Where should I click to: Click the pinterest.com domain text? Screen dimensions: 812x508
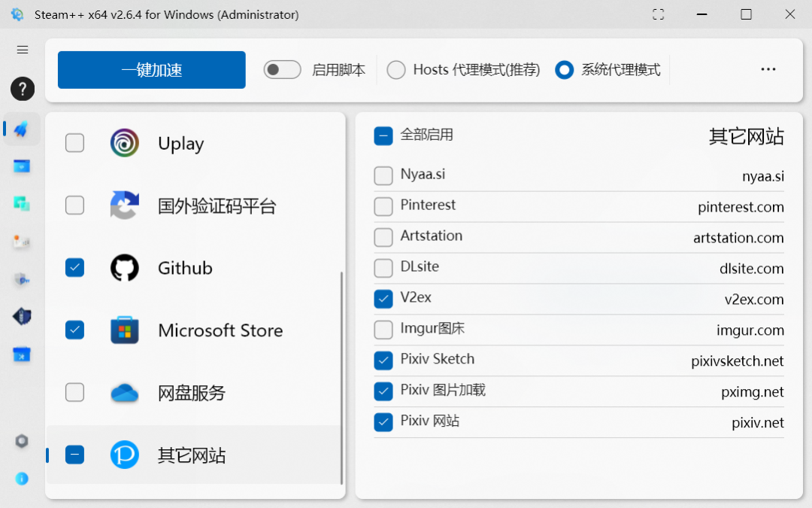tap(741, 208)
